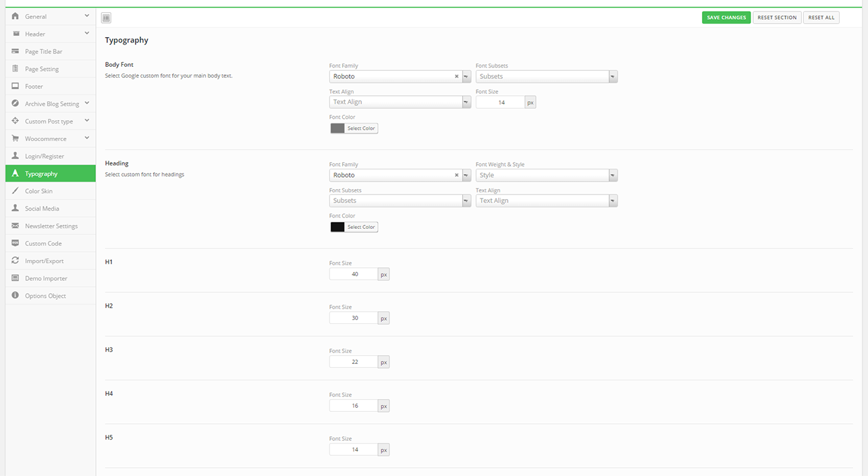This screenshot has height=476, width=868.
Task: Click the Import/Export refresh icon
Action: pyautogui.click(x=15, y=261)
